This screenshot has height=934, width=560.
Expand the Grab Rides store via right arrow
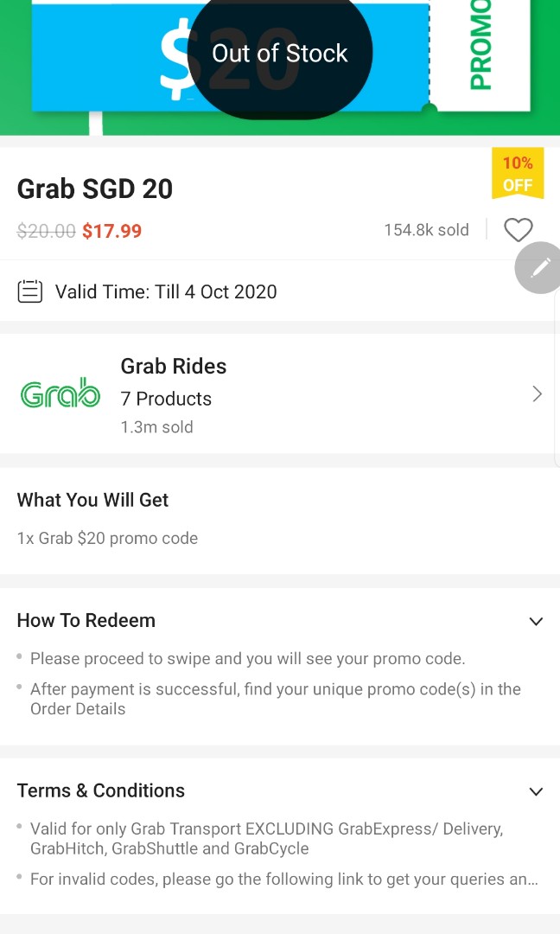pos(537,393)
